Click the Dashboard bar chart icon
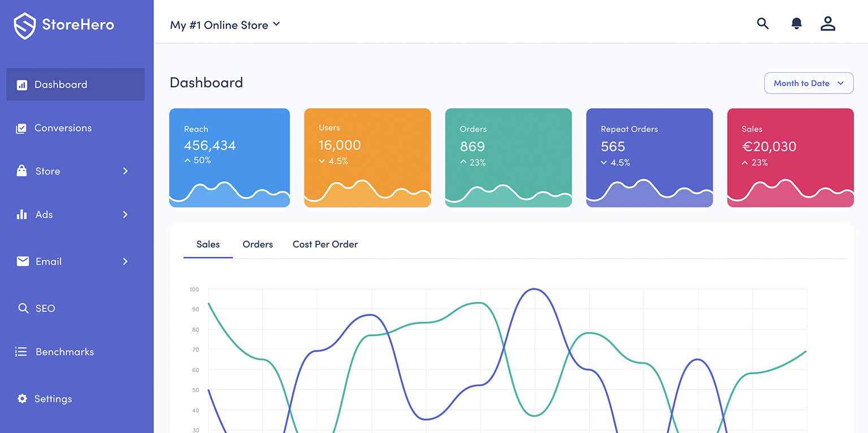868x433 pixels. click(x=21, y=85)
